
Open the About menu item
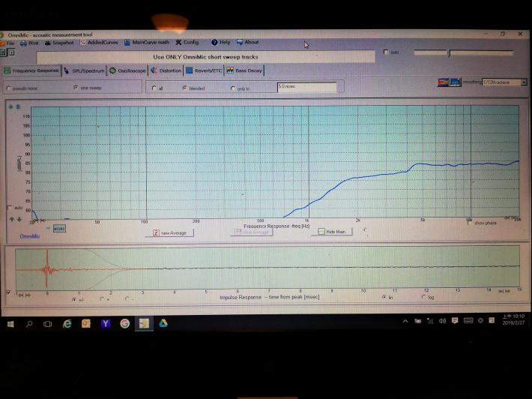point(248,42)
